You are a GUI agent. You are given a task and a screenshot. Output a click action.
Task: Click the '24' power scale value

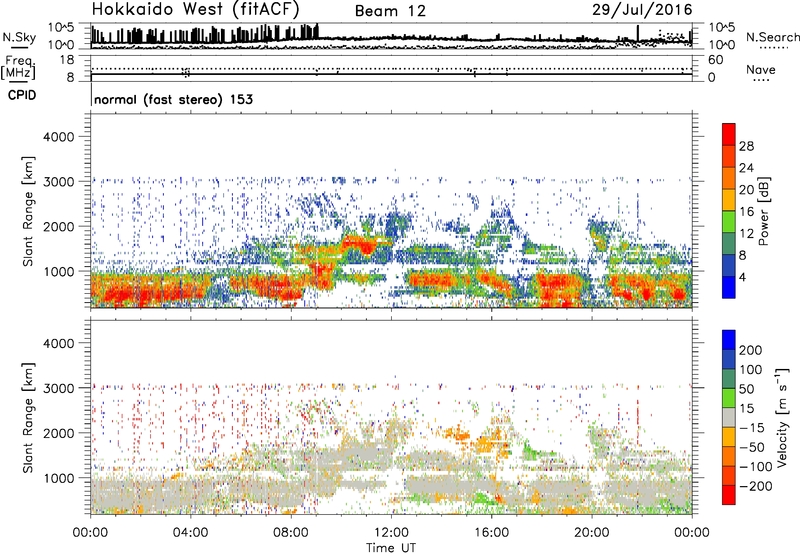pos(746,168)
